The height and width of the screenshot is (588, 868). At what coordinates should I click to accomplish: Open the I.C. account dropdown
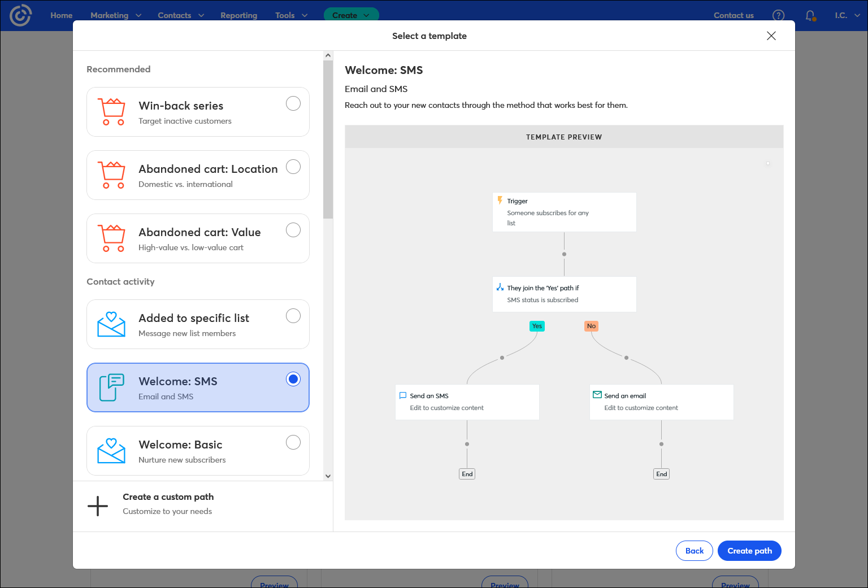pyautogui.click(x=847, y=15)
